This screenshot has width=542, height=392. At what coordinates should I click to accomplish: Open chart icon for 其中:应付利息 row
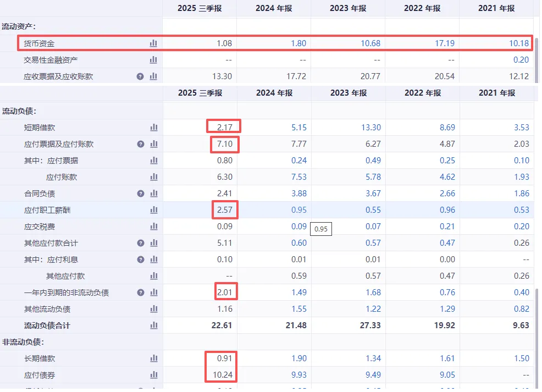tap(154, 260)
